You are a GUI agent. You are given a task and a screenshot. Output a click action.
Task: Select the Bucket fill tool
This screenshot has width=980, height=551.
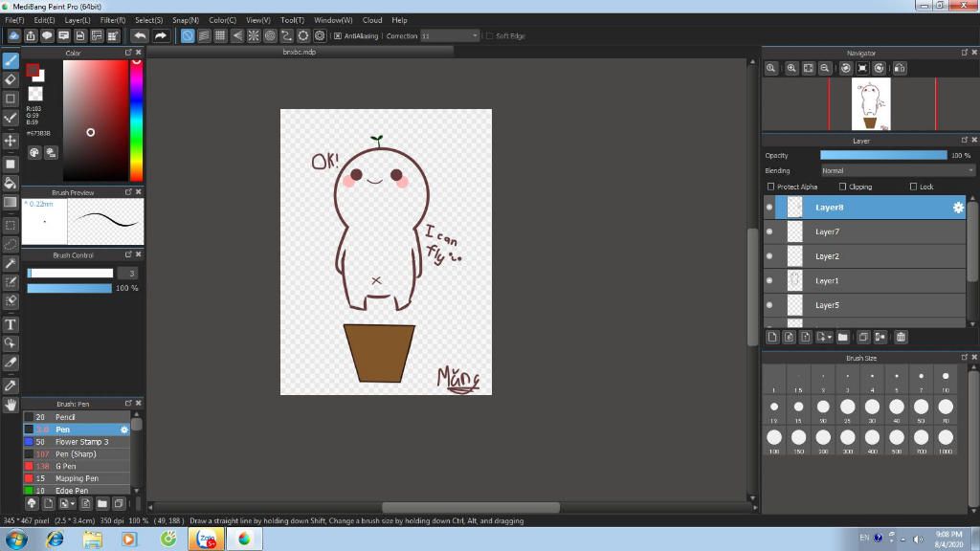[11, 183]
